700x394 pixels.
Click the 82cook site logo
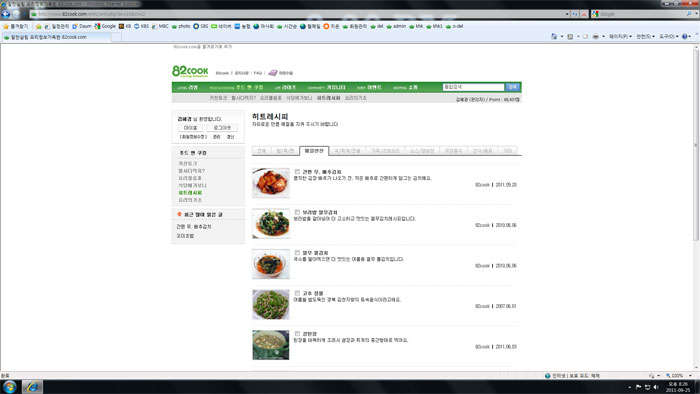pyautogui.click(x=190, y=71)
